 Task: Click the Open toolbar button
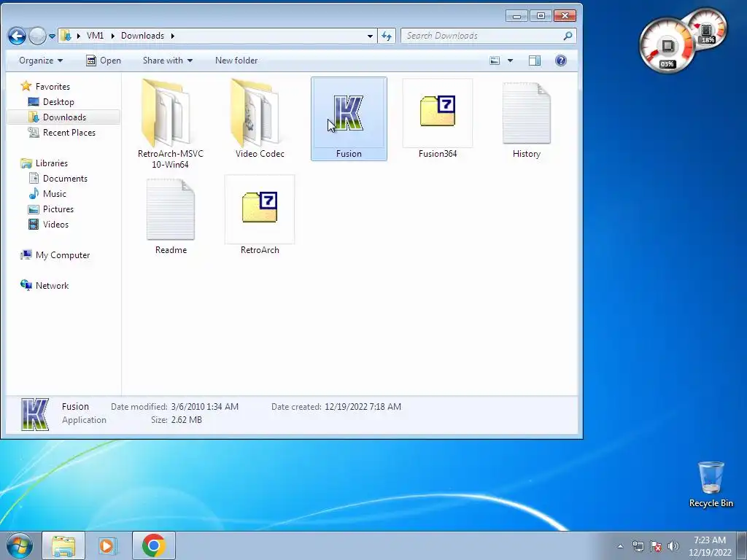point(104,61)
